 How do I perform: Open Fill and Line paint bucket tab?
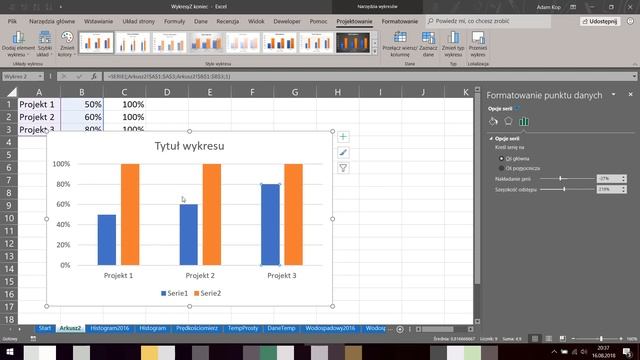tap(493, 122)
